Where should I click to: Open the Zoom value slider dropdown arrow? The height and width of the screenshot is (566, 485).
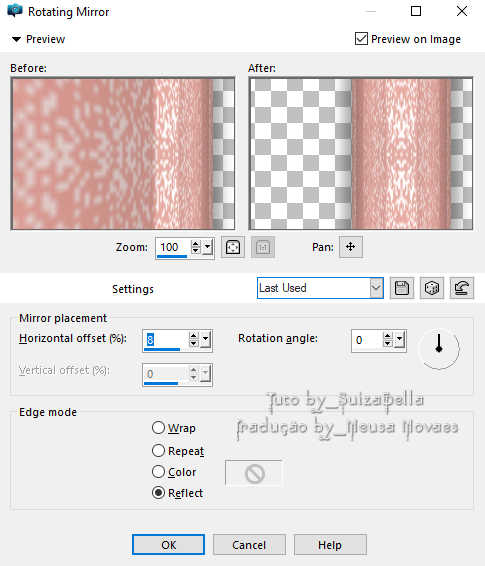(207, 247)
